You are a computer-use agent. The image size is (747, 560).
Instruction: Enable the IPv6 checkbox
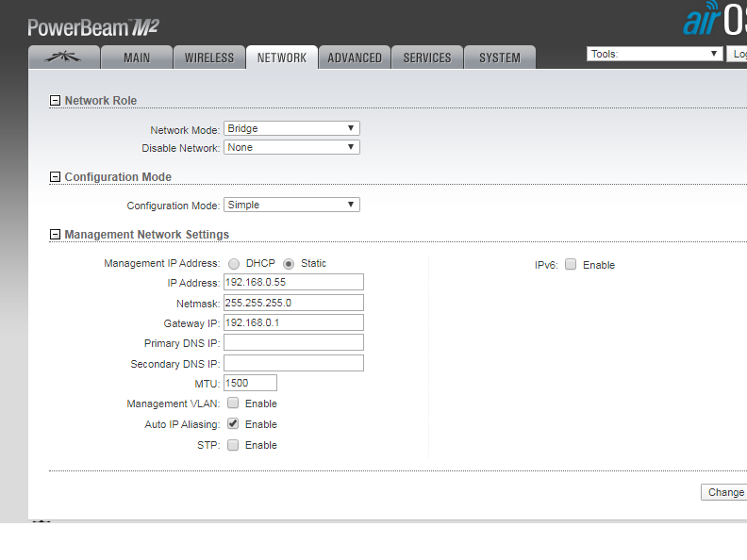click(571, 264)
